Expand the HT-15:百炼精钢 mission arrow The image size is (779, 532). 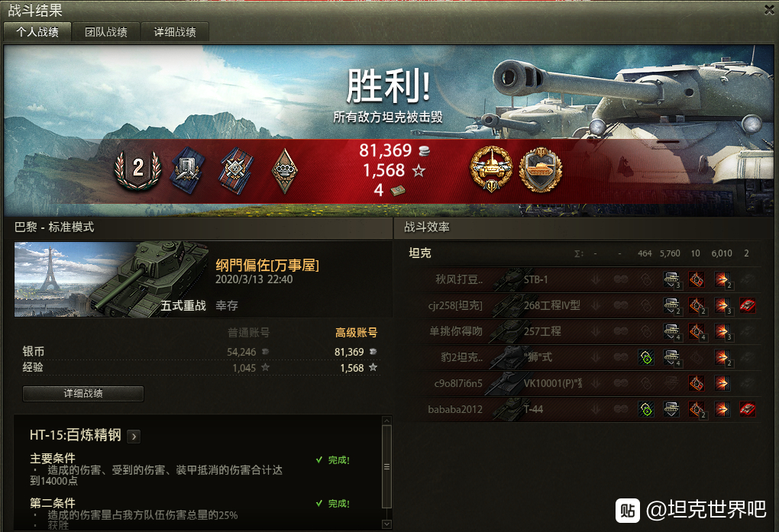(134, 437)
